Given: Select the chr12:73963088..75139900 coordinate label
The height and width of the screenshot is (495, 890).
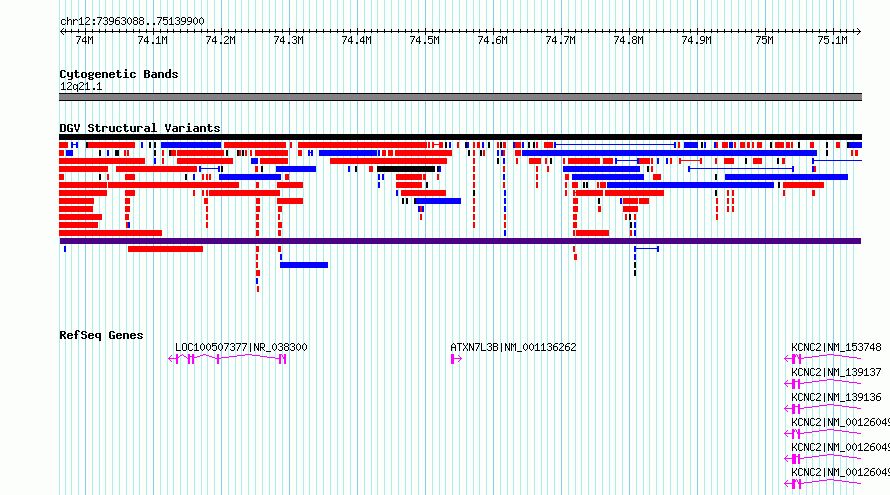Looking at the screenshot, I should pos(132,22).
